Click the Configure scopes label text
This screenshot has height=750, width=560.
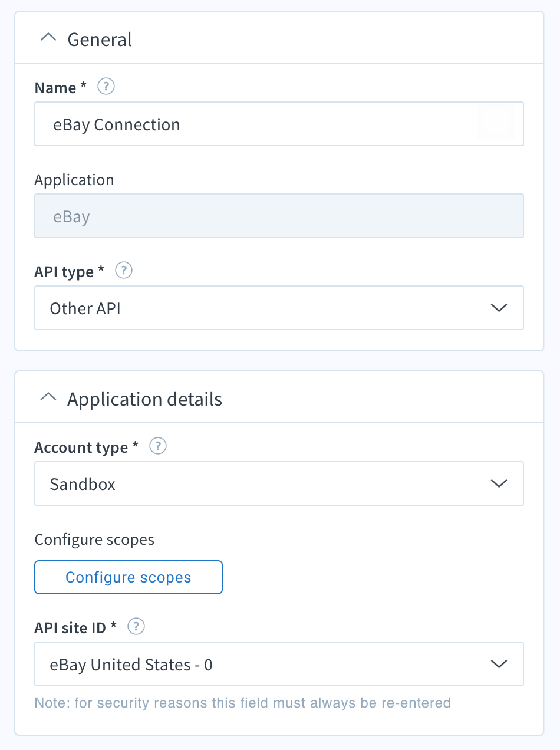pos(94,540)
